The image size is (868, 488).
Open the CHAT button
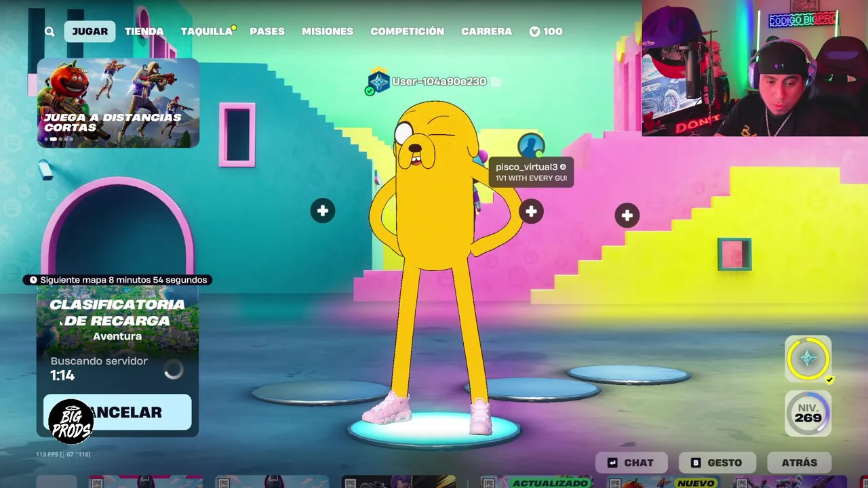click(631, 463)
